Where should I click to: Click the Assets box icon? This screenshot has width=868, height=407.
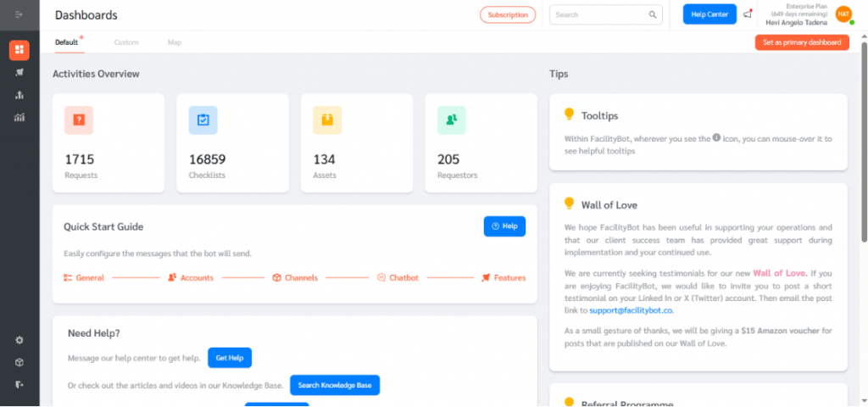[327, 120]
